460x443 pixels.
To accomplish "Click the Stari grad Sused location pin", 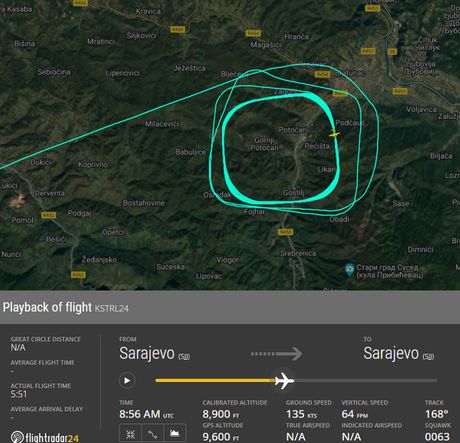I will coord(349,269).
